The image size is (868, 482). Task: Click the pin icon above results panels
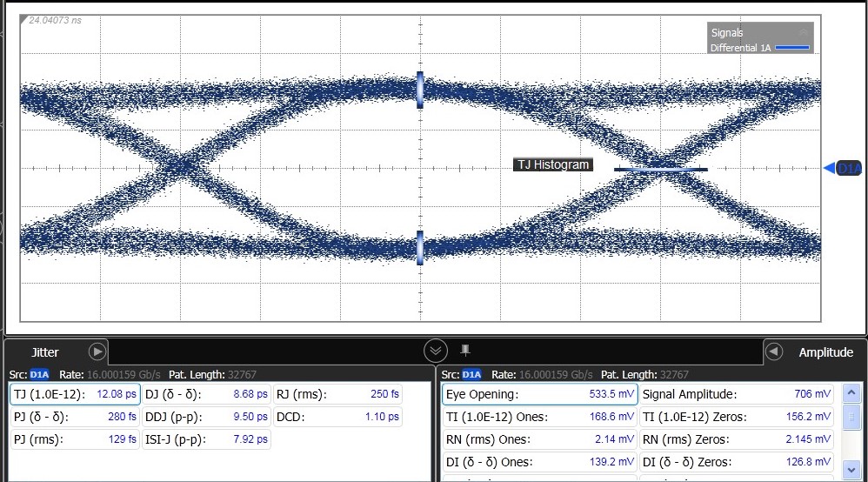465,350
